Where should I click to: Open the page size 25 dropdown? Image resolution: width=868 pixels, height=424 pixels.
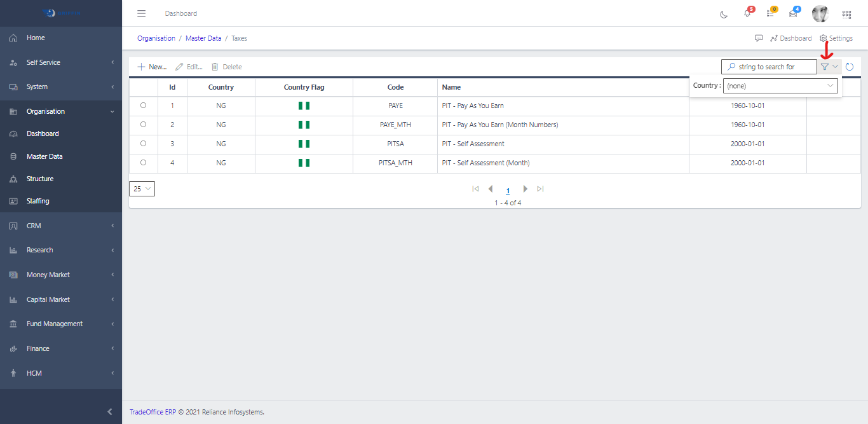point(142,189)
